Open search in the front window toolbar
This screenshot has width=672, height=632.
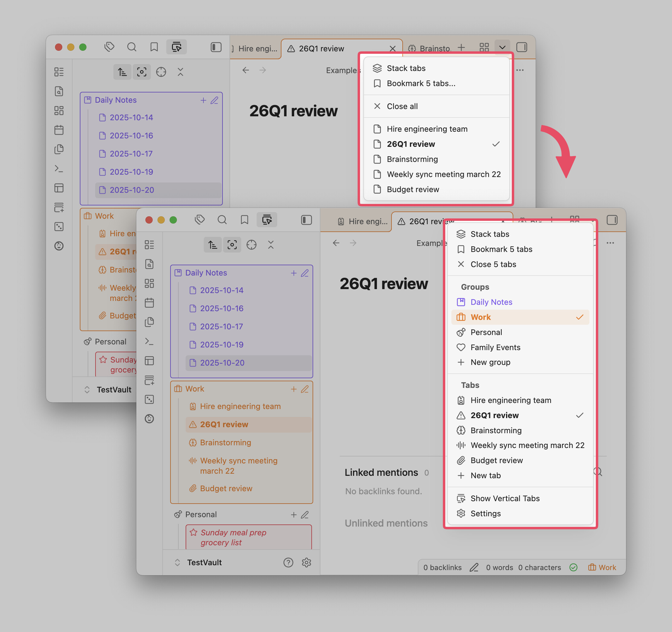click(222, 220)
